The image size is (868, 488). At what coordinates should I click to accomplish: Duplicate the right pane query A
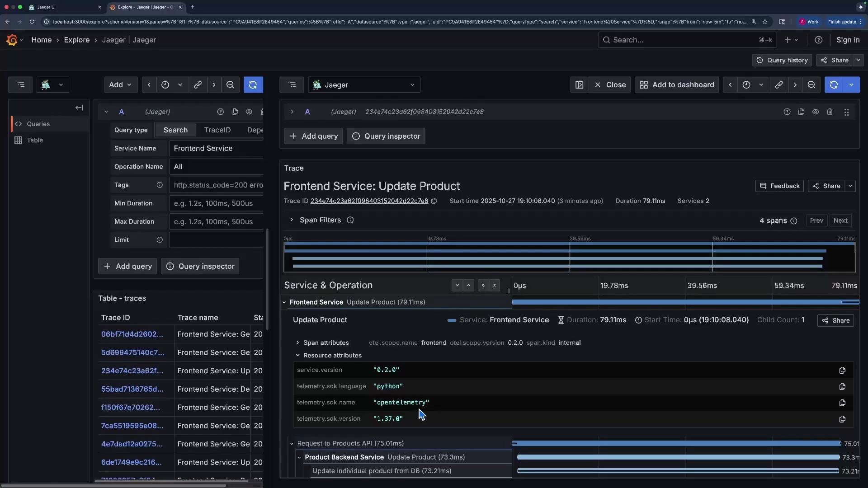(x=801, y=112)
